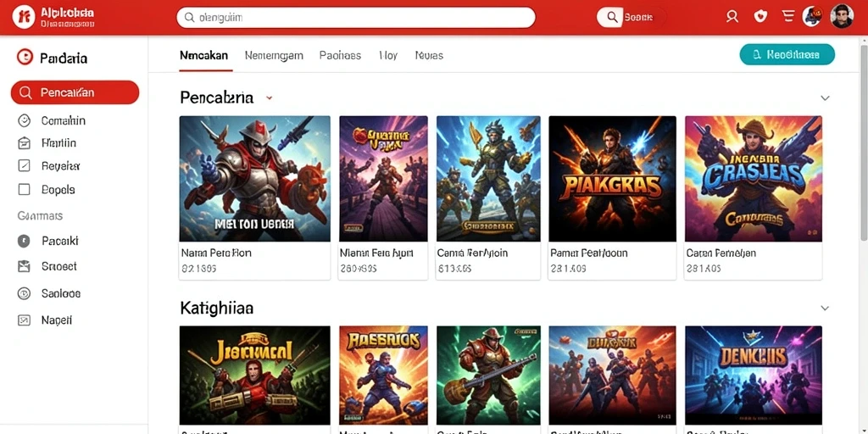
Task: Switch to the Hoy tab
Action: (x=388, y=55)
